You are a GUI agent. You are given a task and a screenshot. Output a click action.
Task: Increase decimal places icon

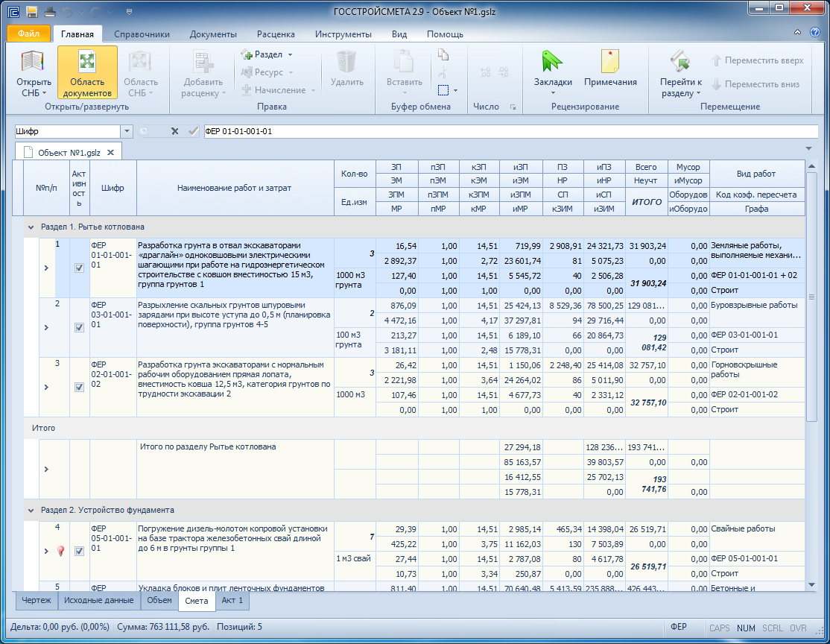(485, 72)
